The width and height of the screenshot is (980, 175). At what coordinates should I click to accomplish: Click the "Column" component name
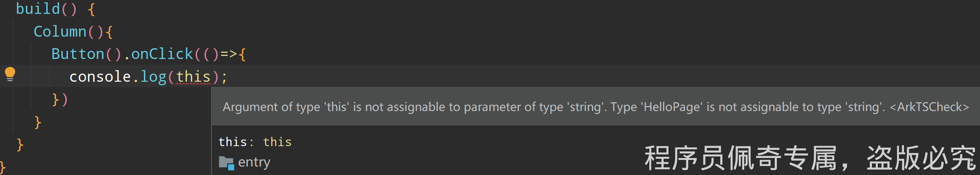pyautogui.click(x=60, y=32)
